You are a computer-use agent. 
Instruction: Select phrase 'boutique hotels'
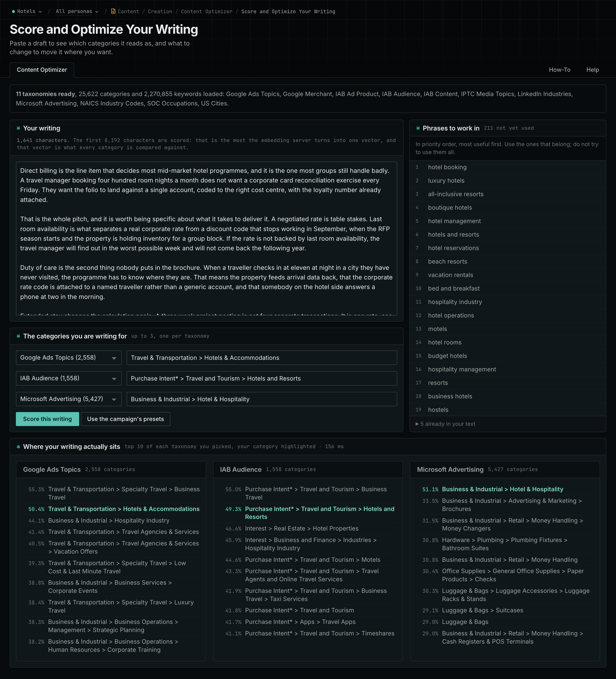pos(507,208)
